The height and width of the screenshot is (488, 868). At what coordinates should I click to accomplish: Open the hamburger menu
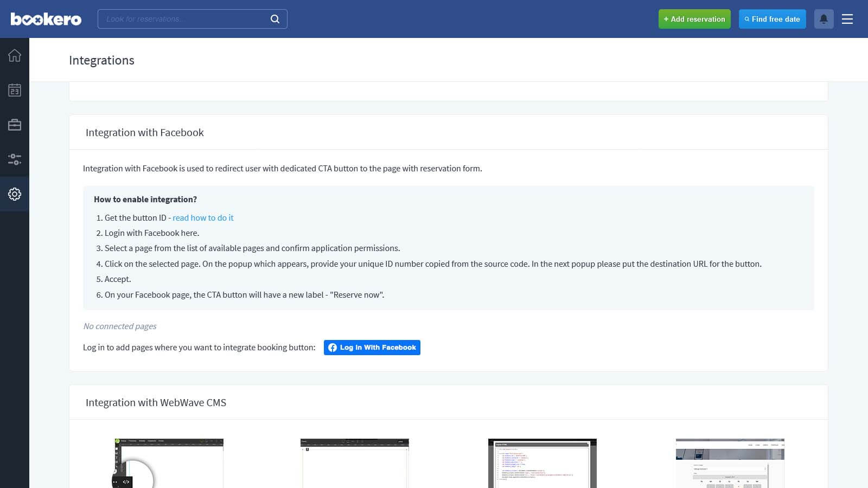point(847,19)
